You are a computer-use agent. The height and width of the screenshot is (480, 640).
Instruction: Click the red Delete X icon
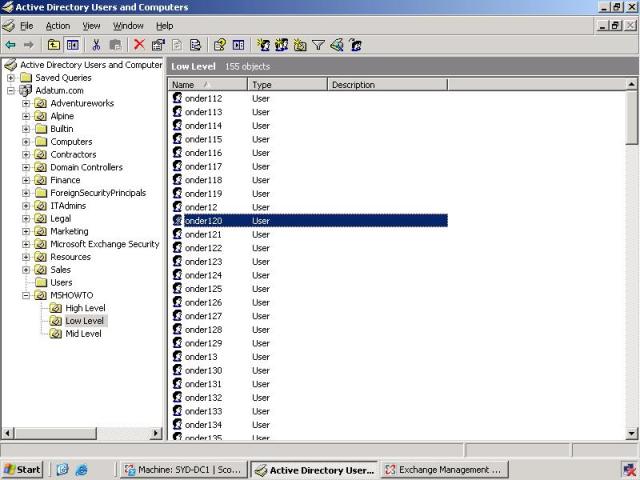140,44
